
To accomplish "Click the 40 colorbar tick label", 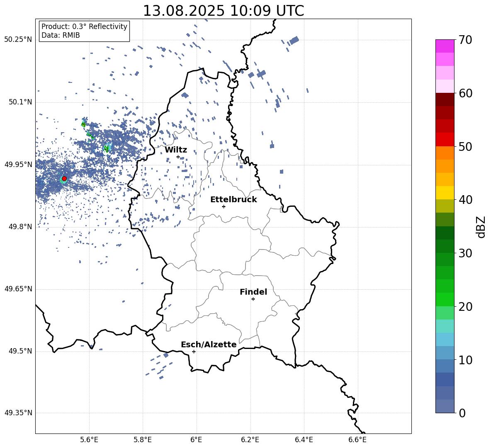I will click(465, 200).
